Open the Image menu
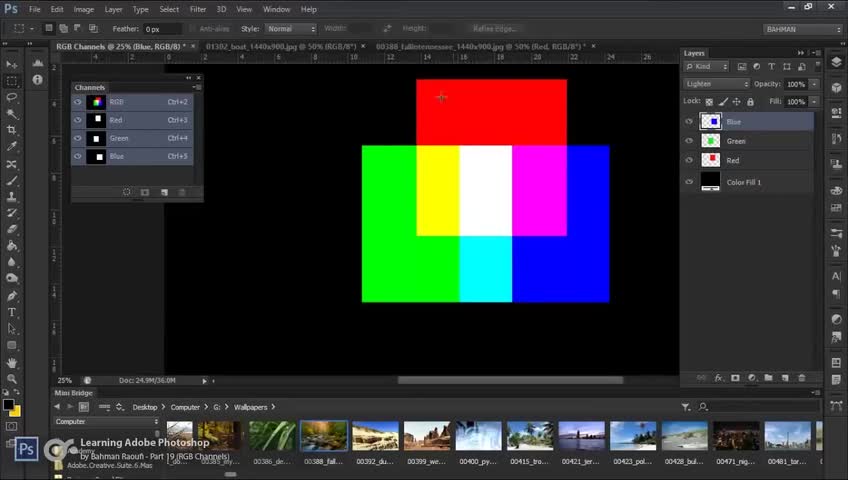This screenshot has height=480, width=848. point(83,9)
